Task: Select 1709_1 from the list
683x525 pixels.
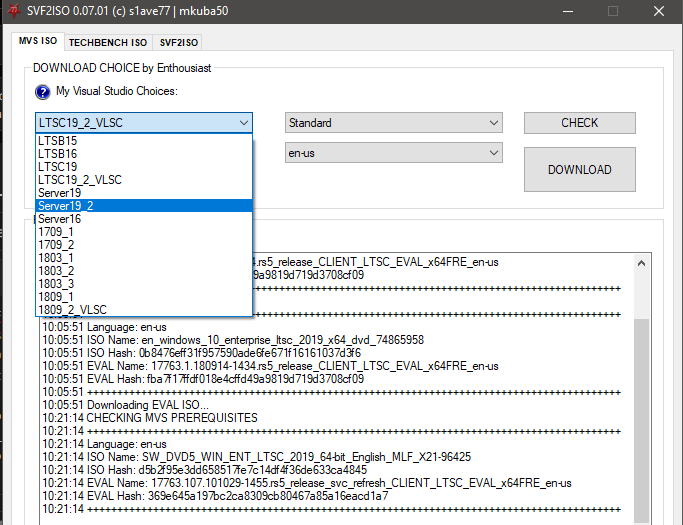Action: tap(144, 232)
